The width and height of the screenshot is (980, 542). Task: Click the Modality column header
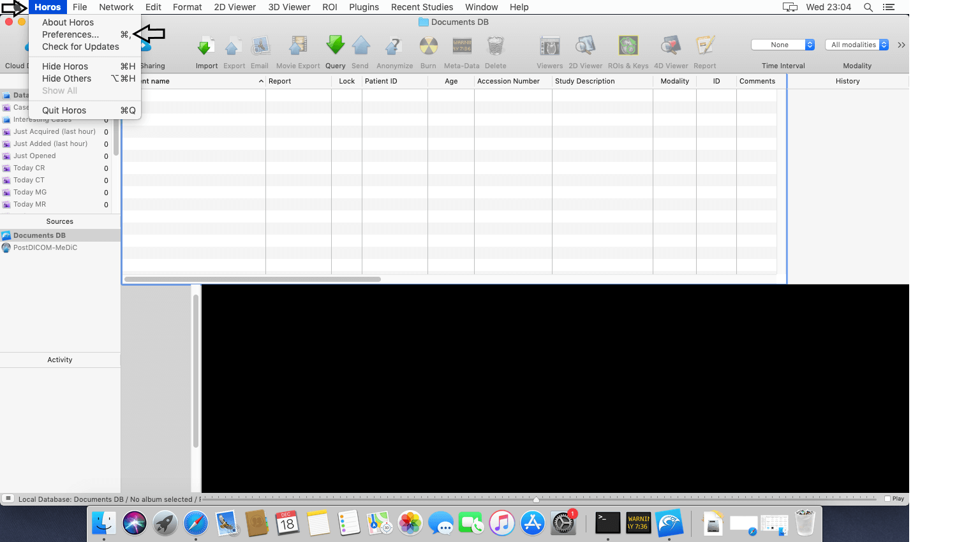point(674,81)
